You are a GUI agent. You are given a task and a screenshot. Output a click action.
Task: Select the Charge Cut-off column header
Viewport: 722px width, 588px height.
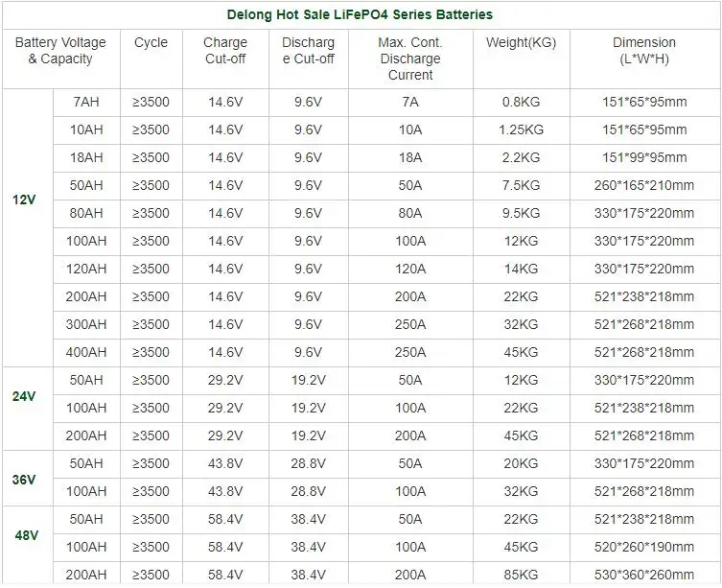point(225,51)
